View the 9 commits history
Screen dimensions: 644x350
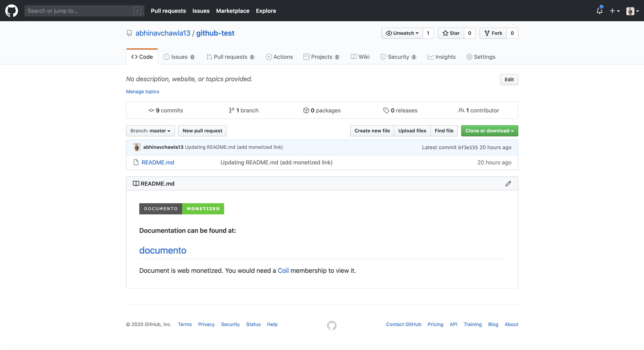(x=166, y=110)
